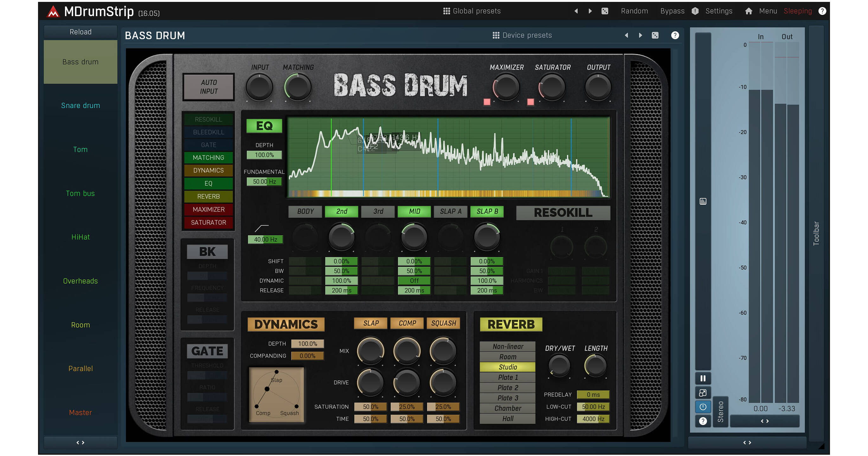Click the meter slider handle icon
The width and height of the screenshot is (868, 456).
(x=703, y=201)
